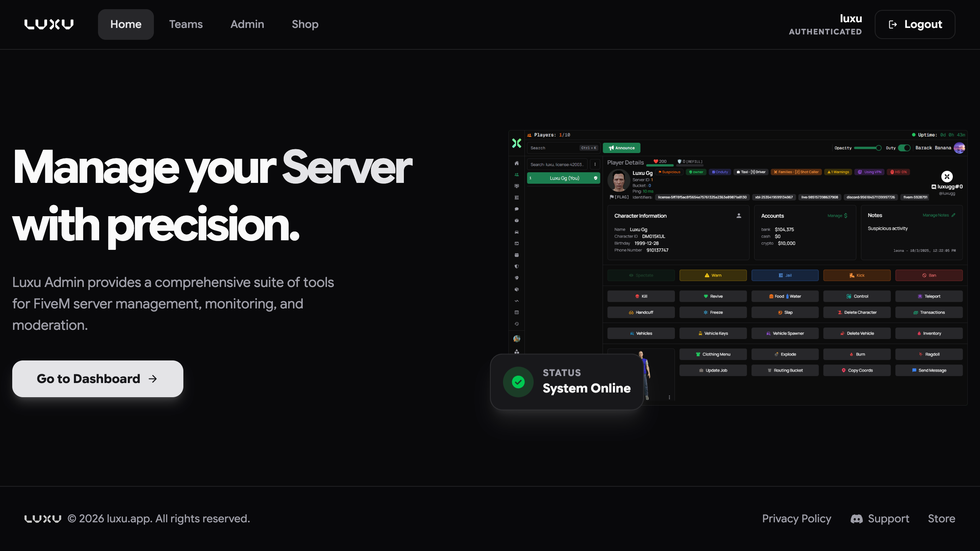Click the LUXU logo in the header
Screen dimensions: 980x551
point(49,24)
